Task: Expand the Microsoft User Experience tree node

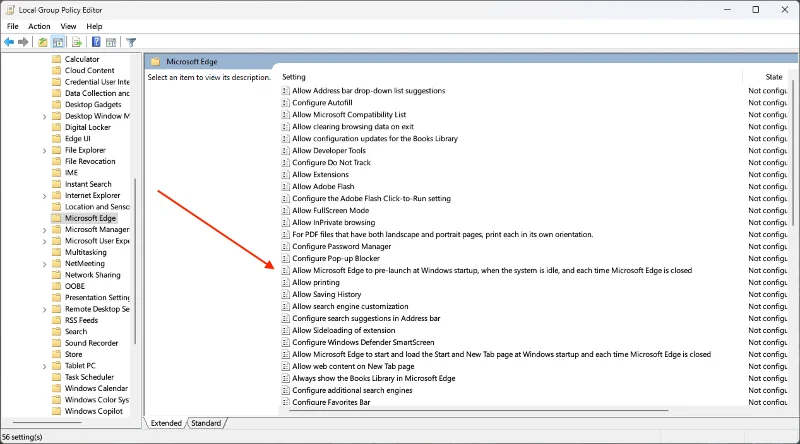Action: (44, 241)
